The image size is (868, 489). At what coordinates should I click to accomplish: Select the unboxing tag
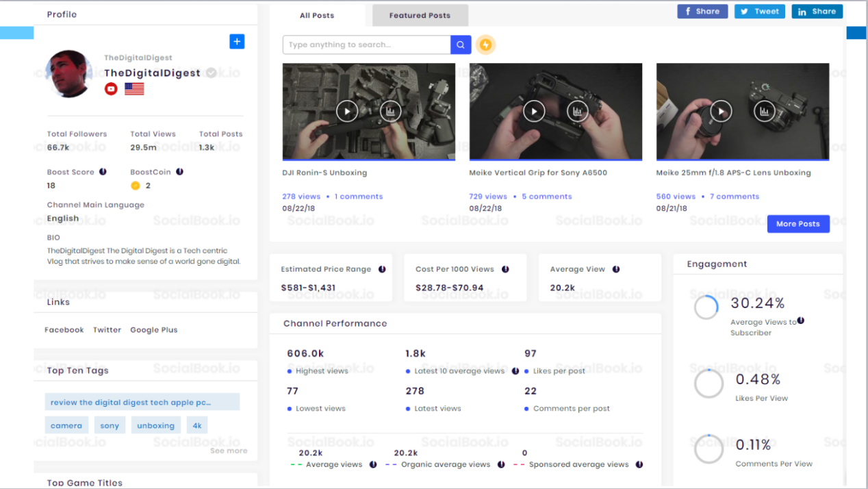point(156,425)
